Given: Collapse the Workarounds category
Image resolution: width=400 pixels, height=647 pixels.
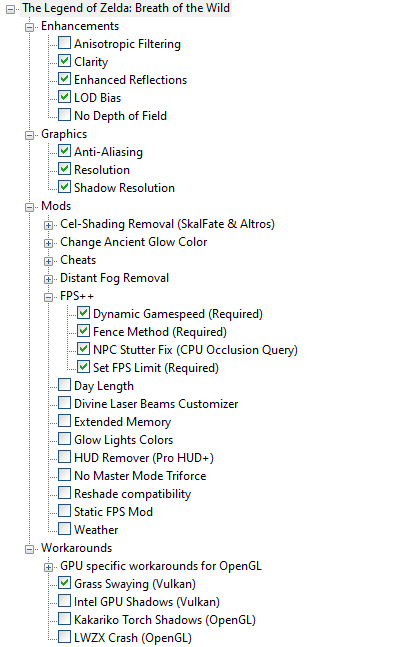Looking at the screenshot, I should pos(29,549).
